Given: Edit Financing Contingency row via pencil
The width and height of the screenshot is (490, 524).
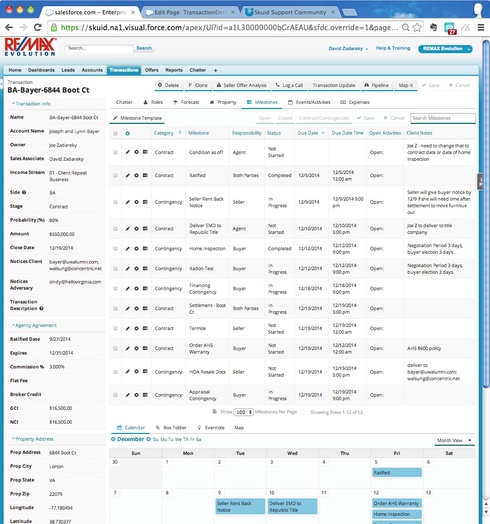Looking at the screenshot, I should tap(127, 288).
